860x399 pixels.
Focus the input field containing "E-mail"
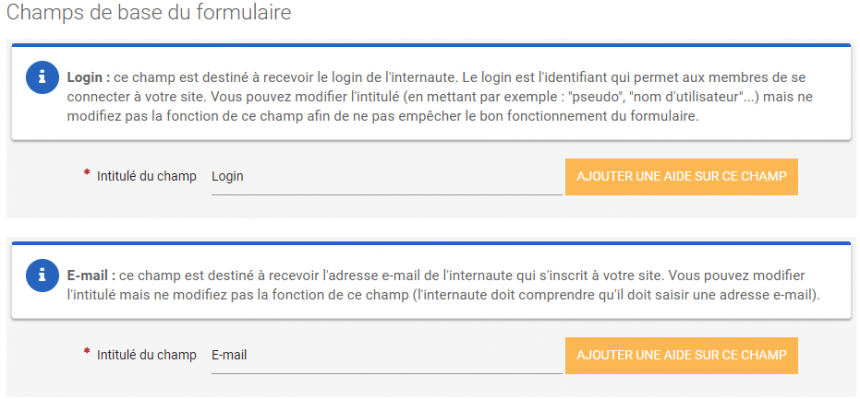pyautogui.click(x=387, y=355)
